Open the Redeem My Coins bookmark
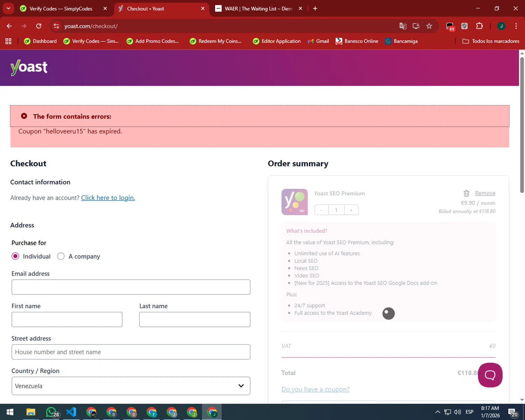The height and width of the screenshot is (420, 525). (x=216, y=41)
